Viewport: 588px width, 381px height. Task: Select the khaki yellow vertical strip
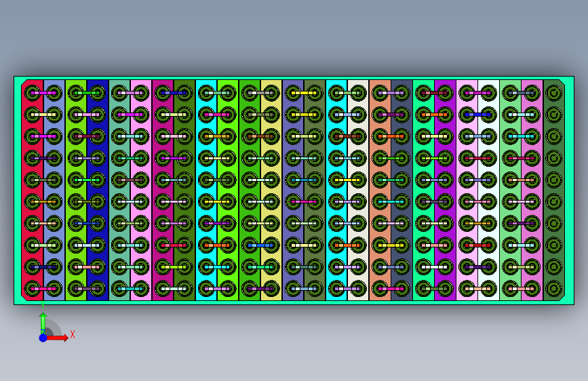[271, 190]
